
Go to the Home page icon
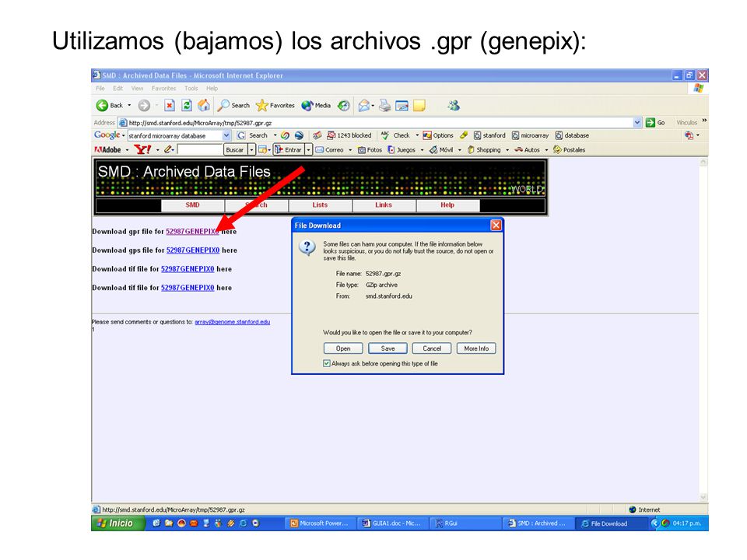tap(204, 106)
